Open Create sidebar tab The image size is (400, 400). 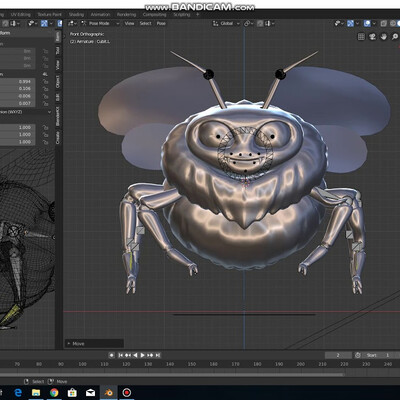point(58,137)
